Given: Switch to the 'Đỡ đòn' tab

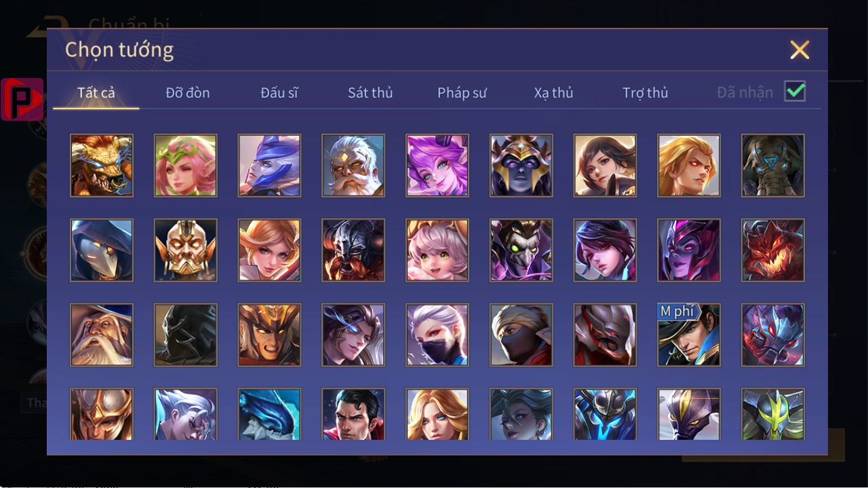Looking at the screenshot, I should pos(188,92).
